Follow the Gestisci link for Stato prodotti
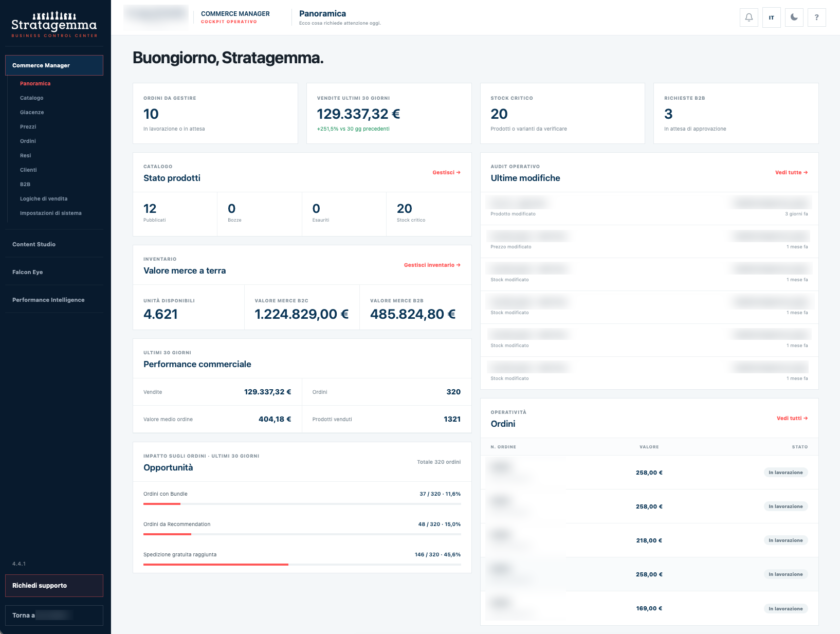The width and height of the screenshot is (840, 634). point(446,173)
